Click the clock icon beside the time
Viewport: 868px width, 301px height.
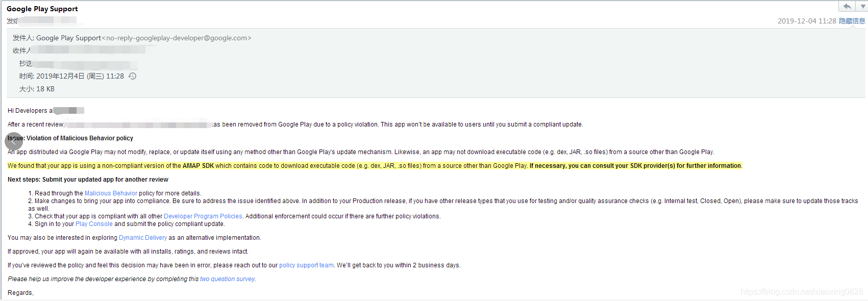click(x=133, y=76)
